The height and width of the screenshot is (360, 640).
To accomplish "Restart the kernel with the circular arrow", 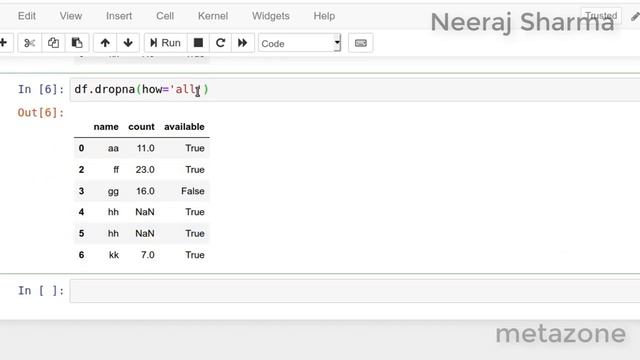I will click(x=220, y=43).
